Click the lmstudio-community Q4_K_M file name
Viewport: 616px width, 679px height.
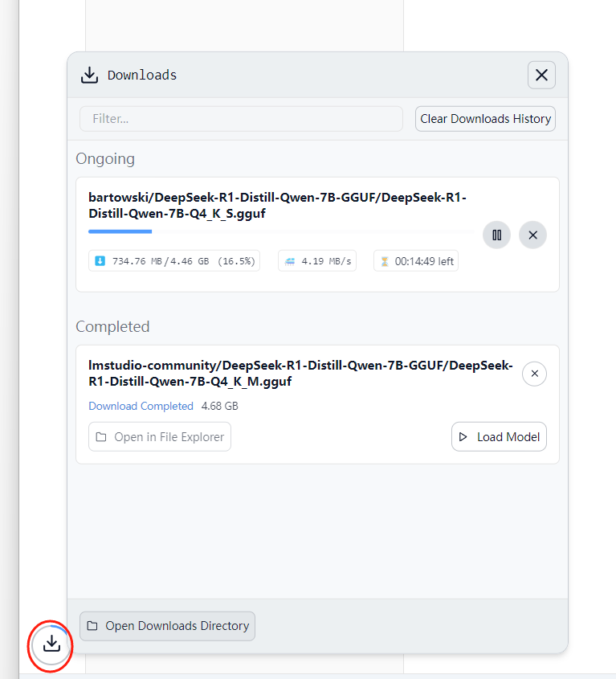click(x=301, y=374)
